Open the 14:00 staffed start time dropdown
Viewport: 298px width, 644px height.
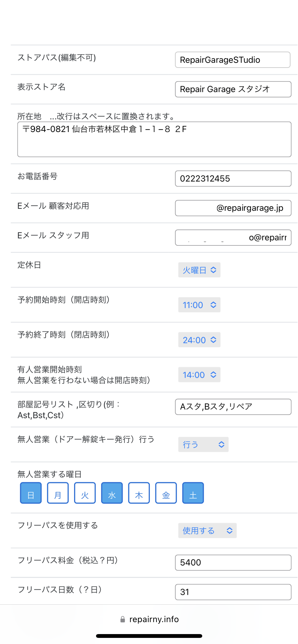(x=199, y=375)
